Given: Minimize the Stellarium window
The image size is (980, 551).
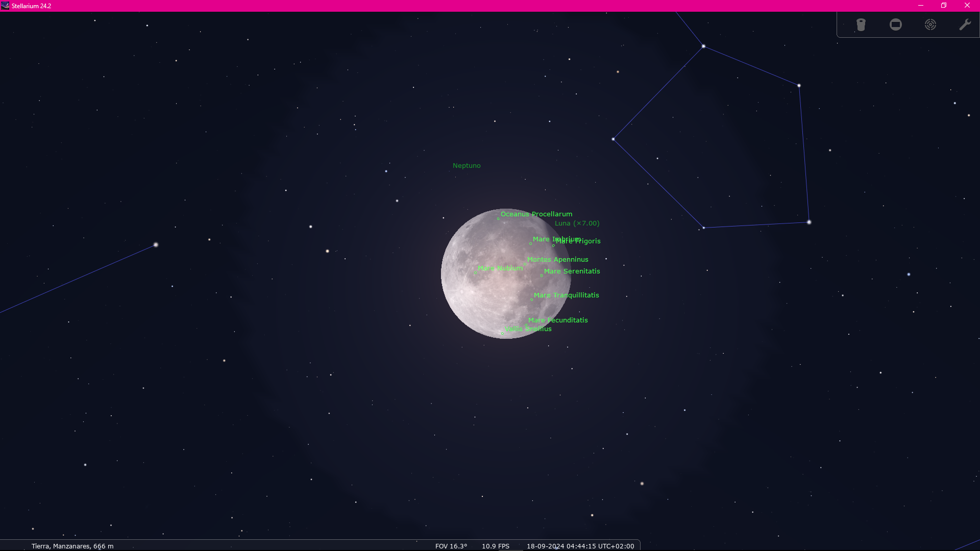Looking at the screenshot, I should tap(921, 6).
